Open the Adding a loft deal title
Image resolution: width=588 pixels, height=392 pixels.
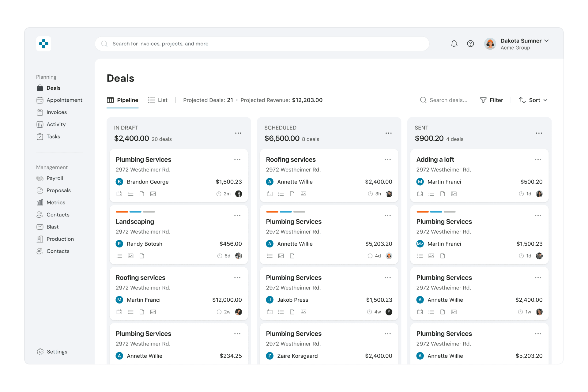(x=435, y=160)
